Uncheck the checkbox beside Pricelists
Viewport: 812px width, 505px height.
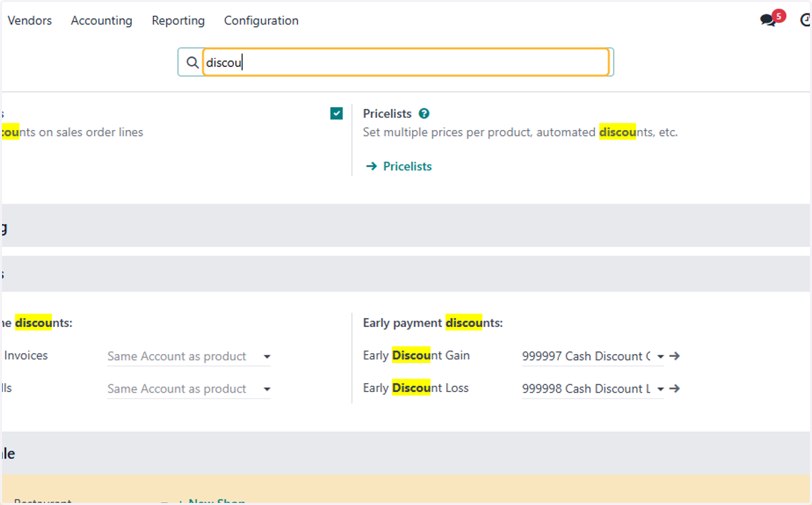336,113
